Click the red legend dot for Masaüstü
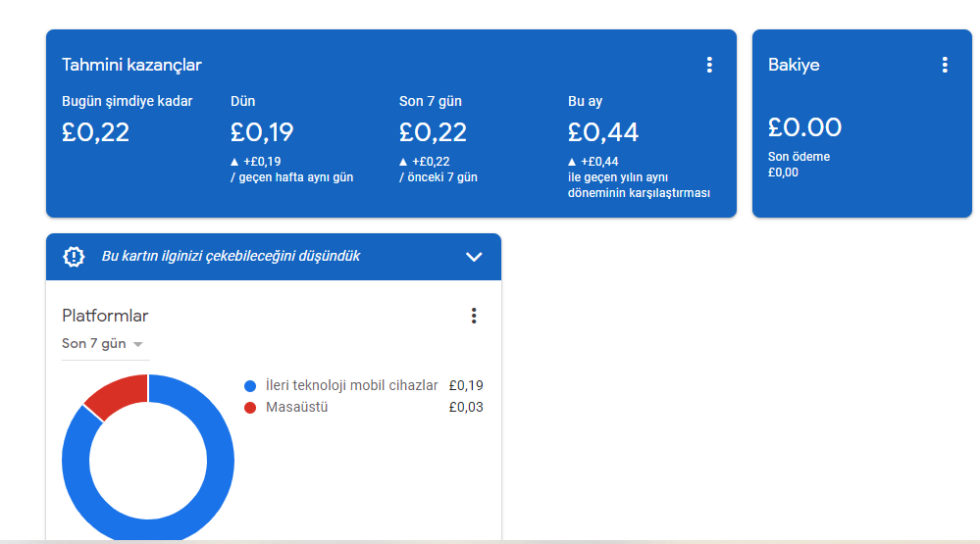 [x=250, y=408]
